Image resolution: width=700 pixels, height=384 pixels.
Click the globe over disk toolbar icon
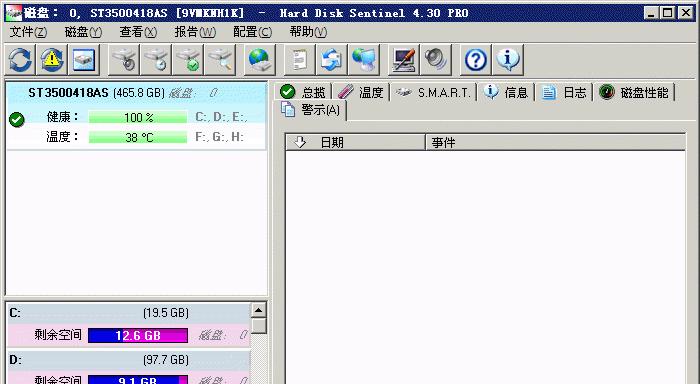tap(260, 59)
